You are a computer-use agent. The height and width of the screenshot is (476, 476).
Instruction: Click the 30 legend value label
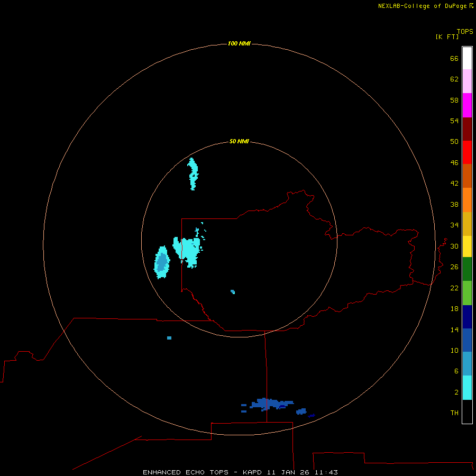coord(454,246)
